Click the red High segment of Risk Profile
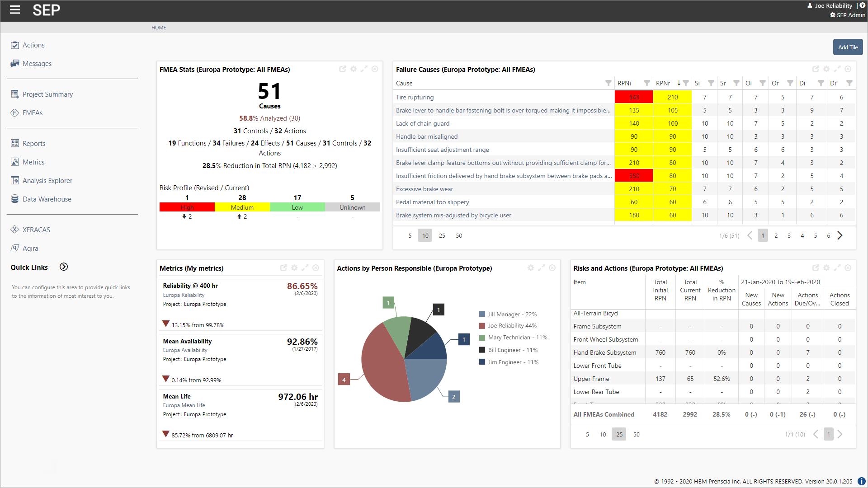This screenshot has width=868, height=488. 187,207
